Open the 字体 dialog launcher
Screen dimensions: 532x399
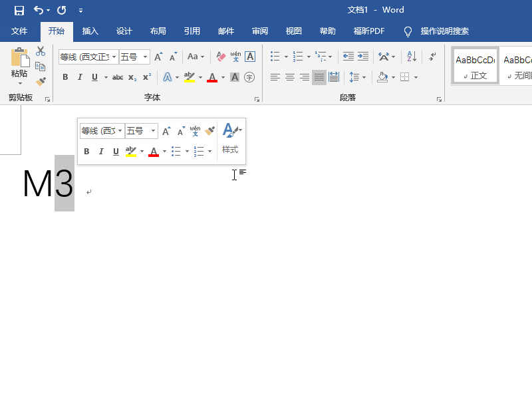coord(257,99)
